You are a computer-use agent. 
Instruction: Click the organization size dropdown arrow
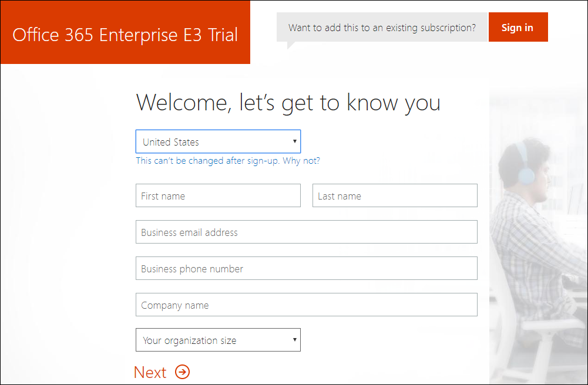294,340
